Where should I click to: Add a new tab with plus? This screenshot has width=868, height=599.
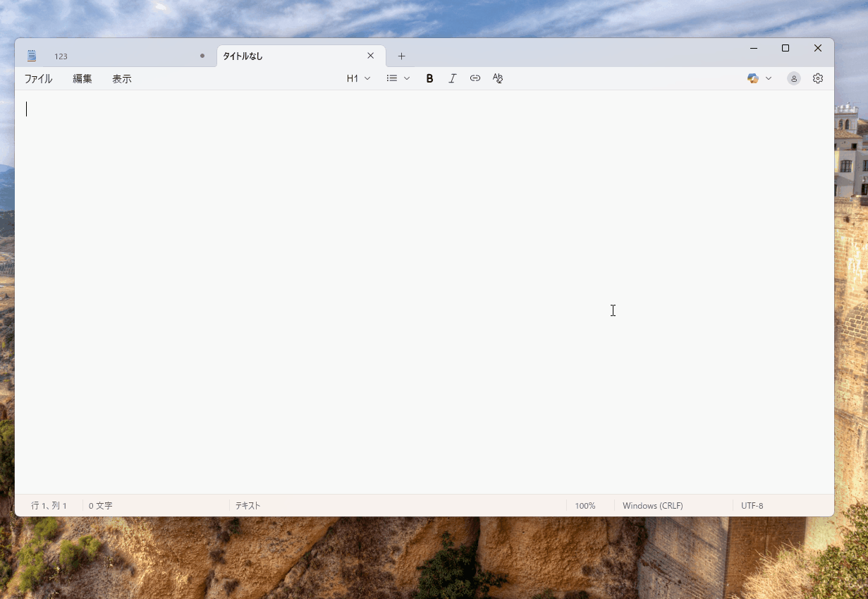(401, 56)
